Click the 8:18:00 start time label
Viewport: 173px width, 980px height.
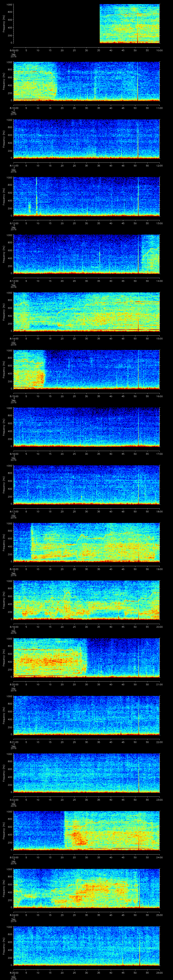pos(14,569)
